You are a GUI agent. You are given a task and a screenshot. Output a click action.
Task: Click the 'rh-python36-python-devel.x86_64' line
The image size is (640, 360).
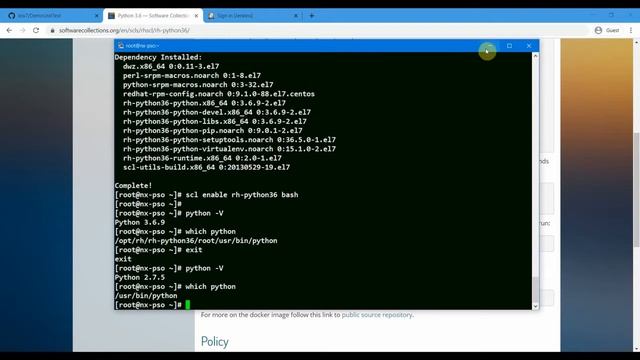[x=217, y=112]
